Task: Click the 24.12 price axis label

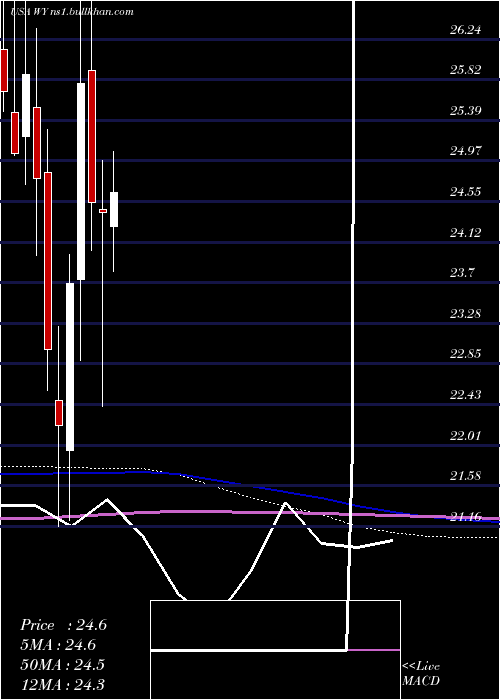Action: point(466,232)
